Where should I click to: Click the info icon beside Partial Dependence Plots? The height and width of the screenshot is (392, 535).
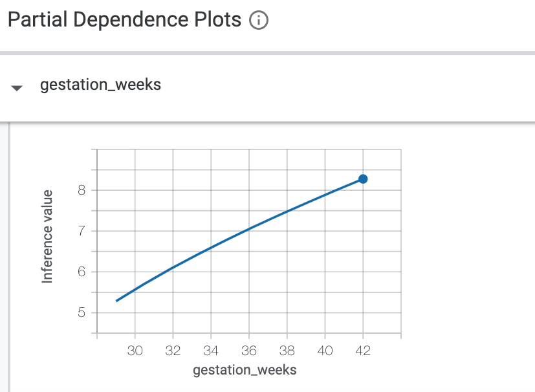258,21
